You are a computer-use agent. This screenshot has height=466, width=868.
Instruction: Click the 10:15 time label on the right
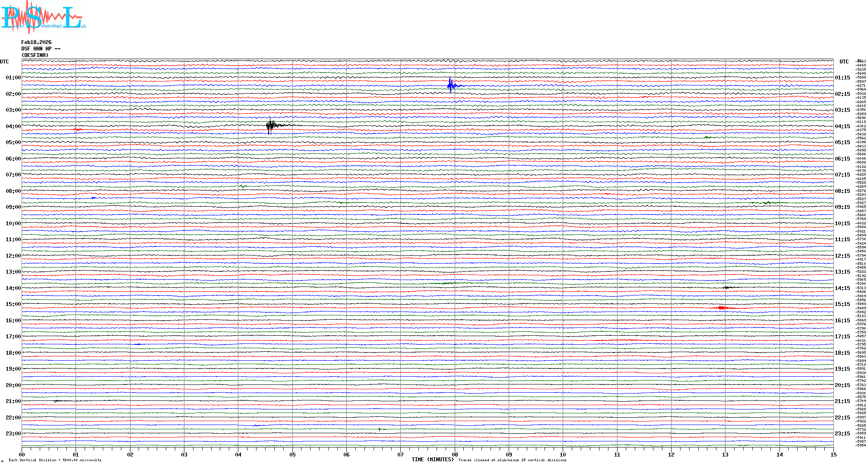[842, 224]
